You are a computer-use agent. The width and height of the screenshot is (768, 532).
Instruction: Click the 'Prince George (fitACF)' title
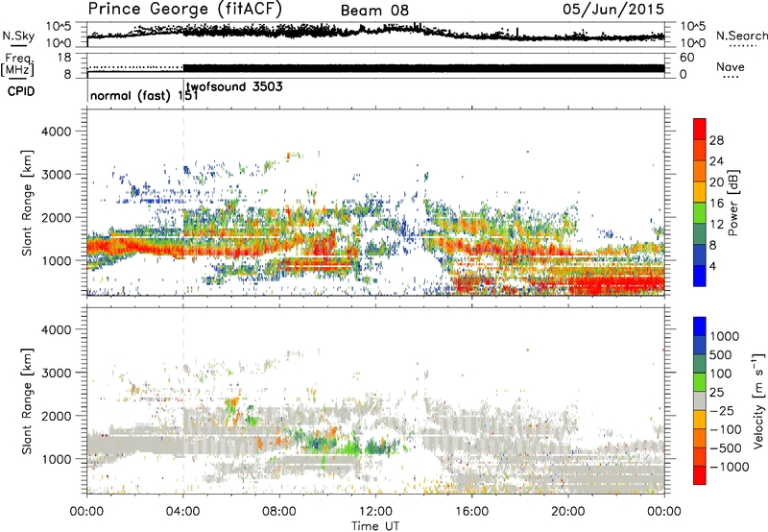184,9
